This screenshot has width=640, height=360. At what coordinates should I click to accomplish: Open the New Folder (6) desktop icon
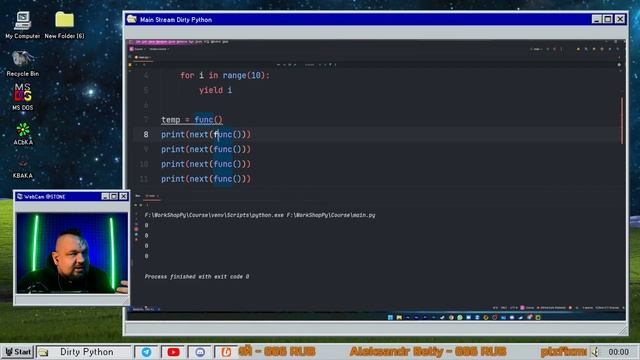pyautogui.click(x=64, y=24)
